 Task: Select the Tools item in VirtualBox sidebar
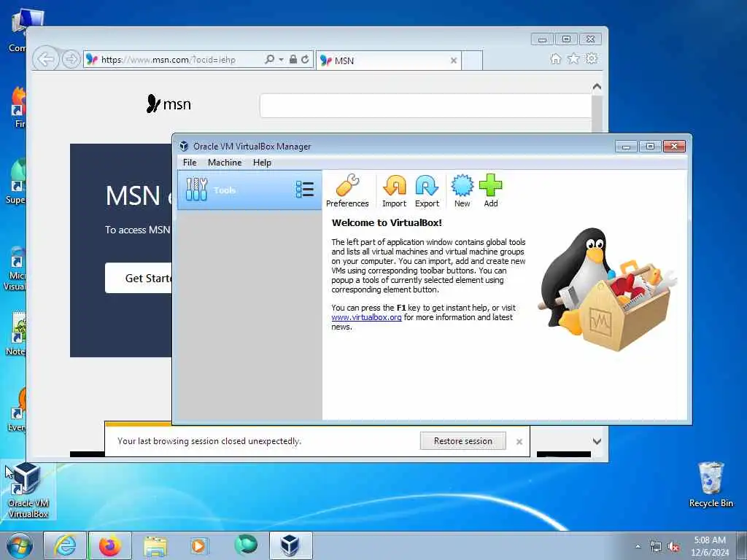tap(249, 190)
